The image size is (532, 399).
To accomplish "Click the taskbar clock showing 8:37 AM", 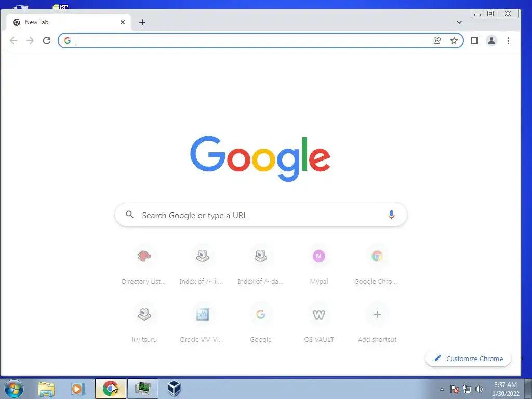I will 506,389.
